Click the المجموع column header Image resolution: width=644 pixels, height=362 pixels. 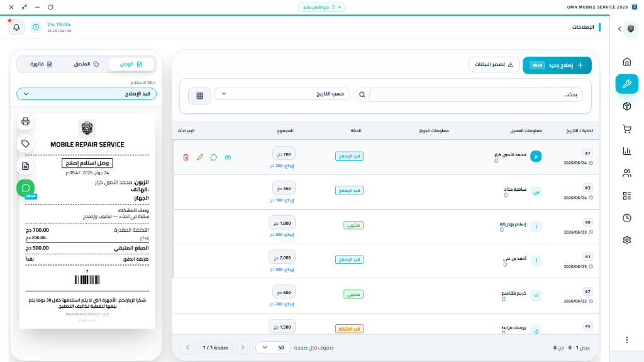(x=286, y=131)
